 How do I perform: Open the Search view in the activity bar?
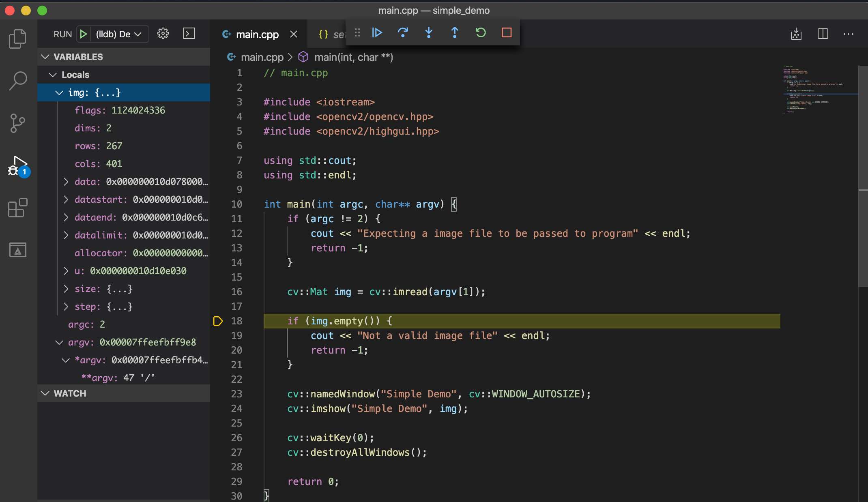[x=17, y=81]
